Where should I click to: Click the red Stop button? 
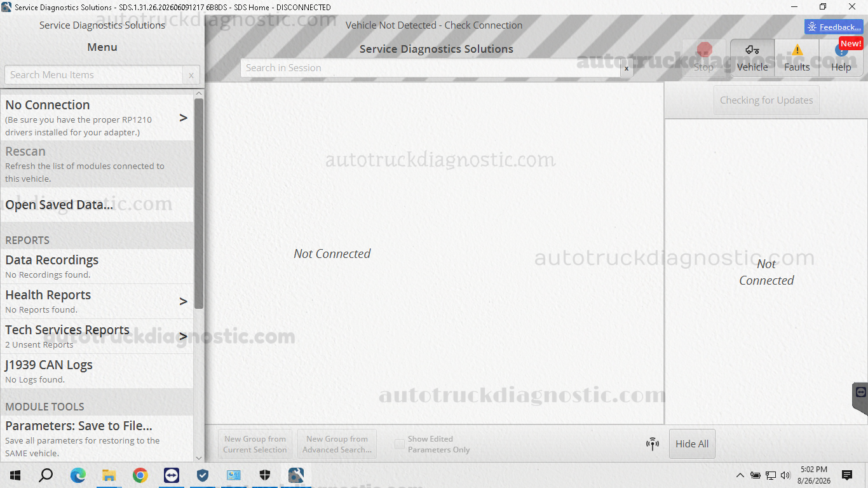(703, 58)
